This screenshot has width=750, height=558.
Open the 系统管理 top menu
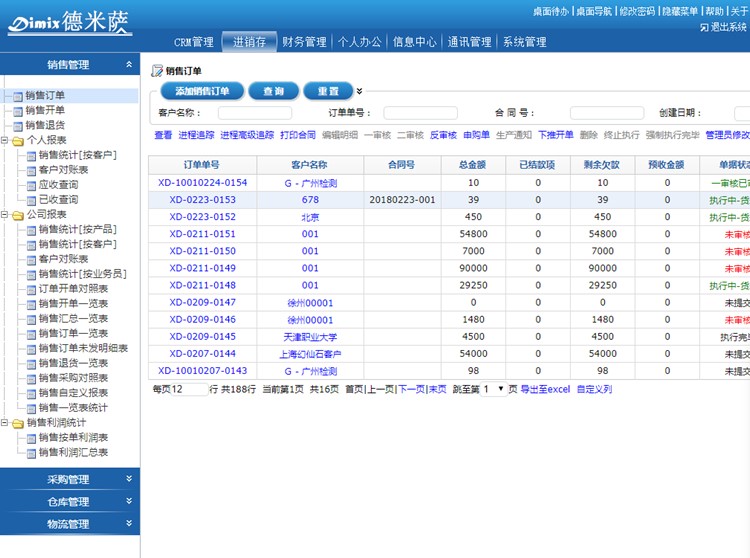pyautogui.click(x=525, y=42)
